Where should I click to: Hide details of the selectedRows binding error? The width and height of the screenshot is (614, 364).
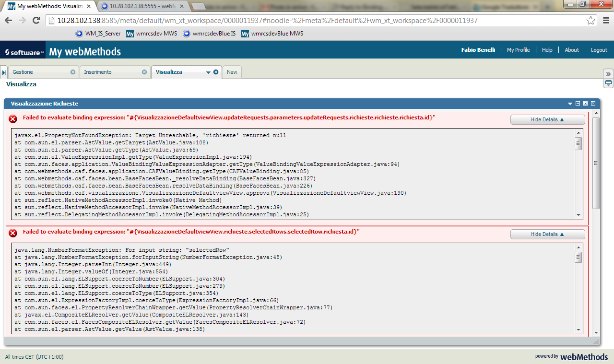[547, 235]
